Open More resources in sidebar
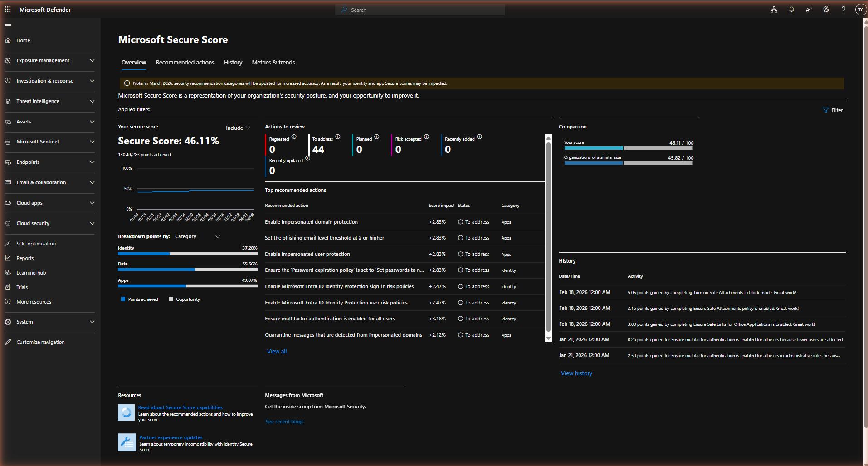This screenshot has width=868, height=466. point(34,302)
